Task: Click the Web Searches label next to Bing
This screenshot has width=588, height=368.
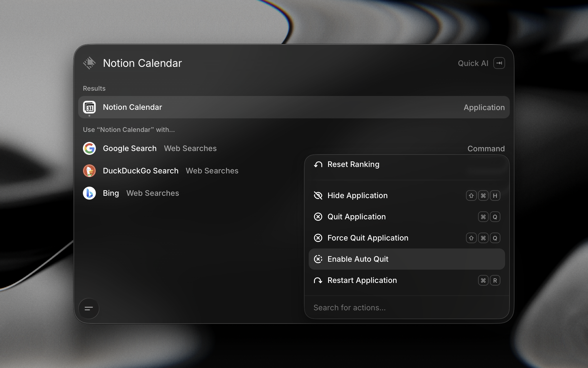Action: pyautogui.click(x=153, y=193)
